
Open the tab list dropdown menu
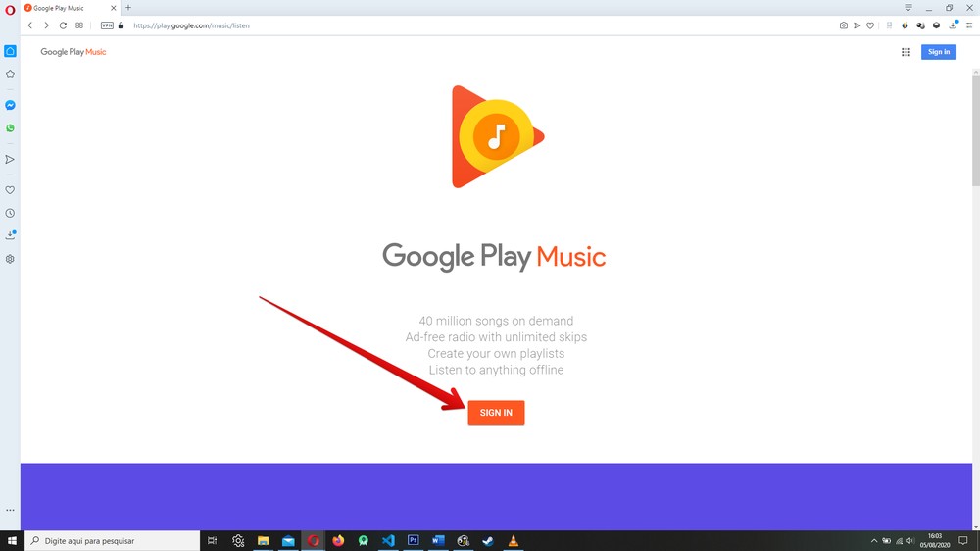pos(908,8)
